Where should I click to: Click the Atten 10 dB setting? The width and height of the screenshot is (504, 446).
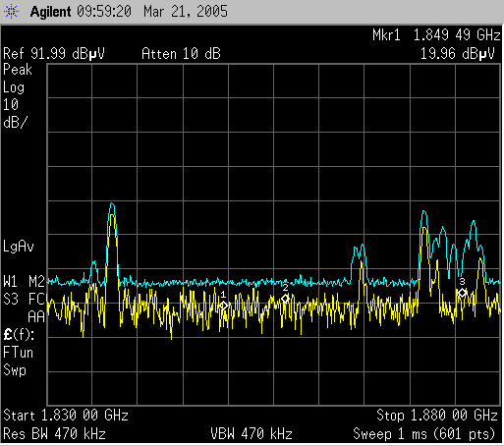(x=181, y=54)
